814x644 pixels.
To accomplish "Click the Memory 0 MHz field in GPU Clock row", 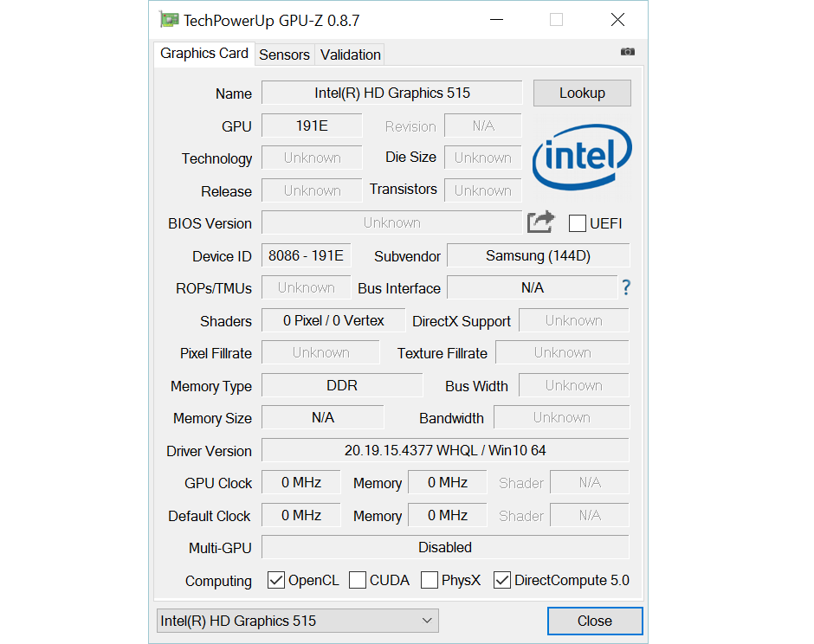I will 448,483.
